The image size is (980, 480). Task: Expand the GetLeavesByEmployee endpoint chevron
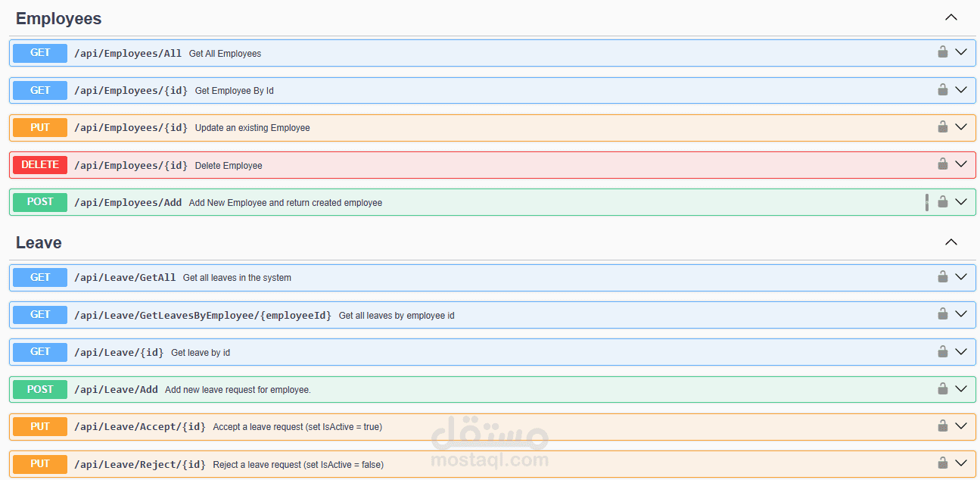click(961, 314)
